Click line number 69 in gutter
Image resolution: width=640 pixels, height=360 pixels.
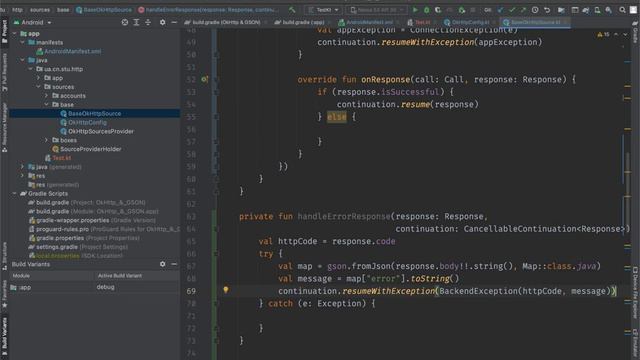[191, 291]
